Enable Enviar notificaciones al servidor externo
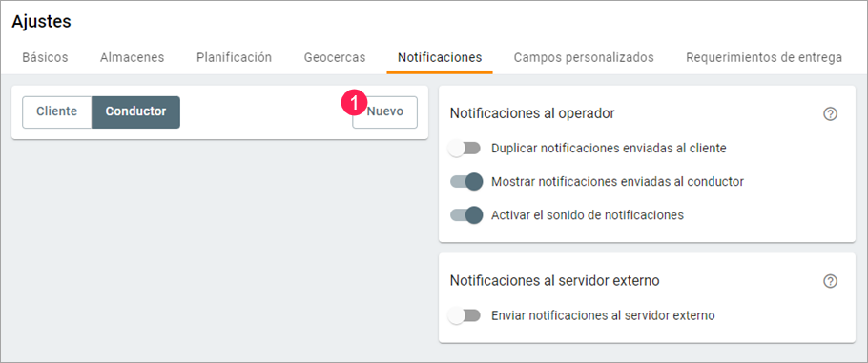The height and width of the screenshot is (363, 868). point(465,316)
